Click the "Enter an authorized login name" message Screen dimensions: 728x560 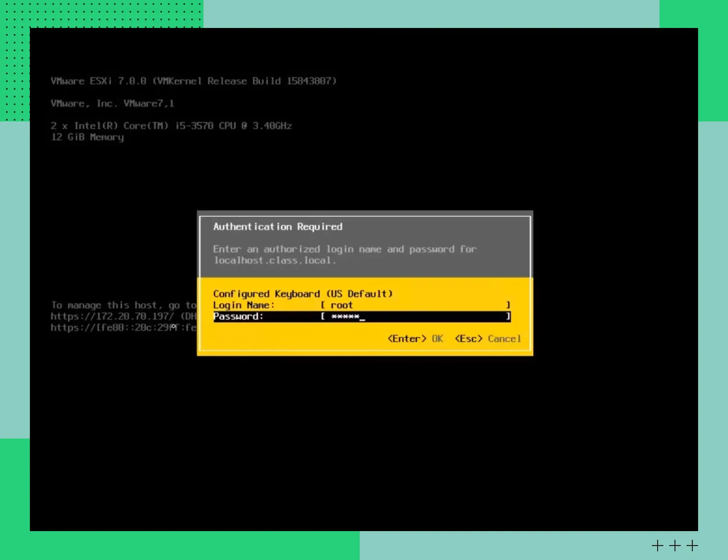point(344,249)
